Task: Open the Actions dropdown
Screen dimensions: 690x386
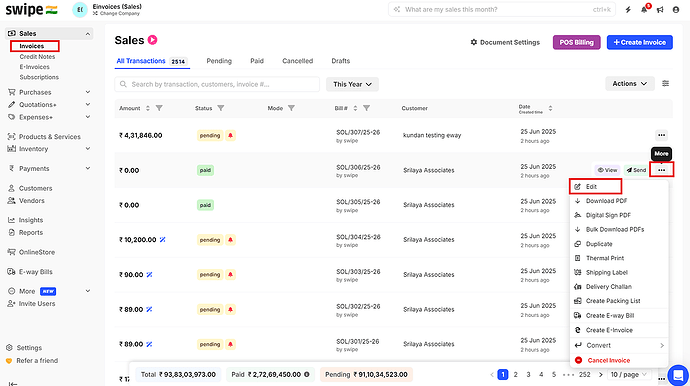Action: click(x=630, y=84)
